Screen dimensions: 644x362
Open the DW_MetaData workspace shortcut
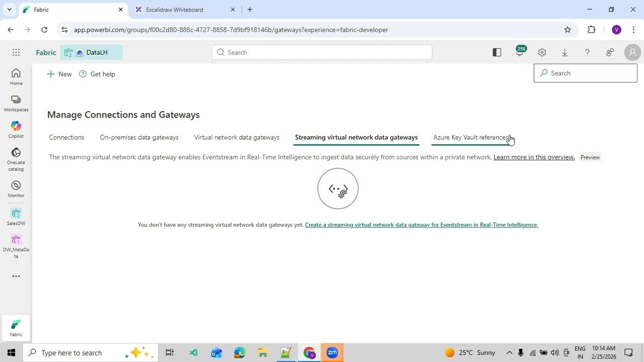click(16, 246)
